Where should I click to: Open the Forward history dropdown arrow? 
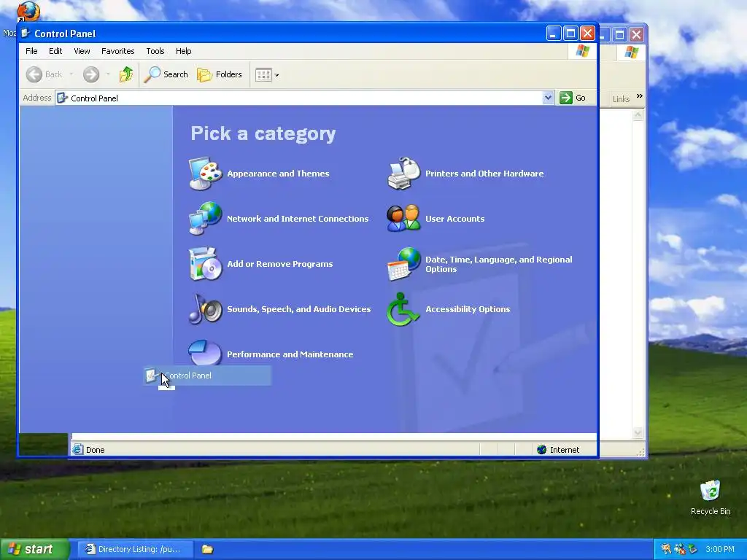[x=108, y=74]
